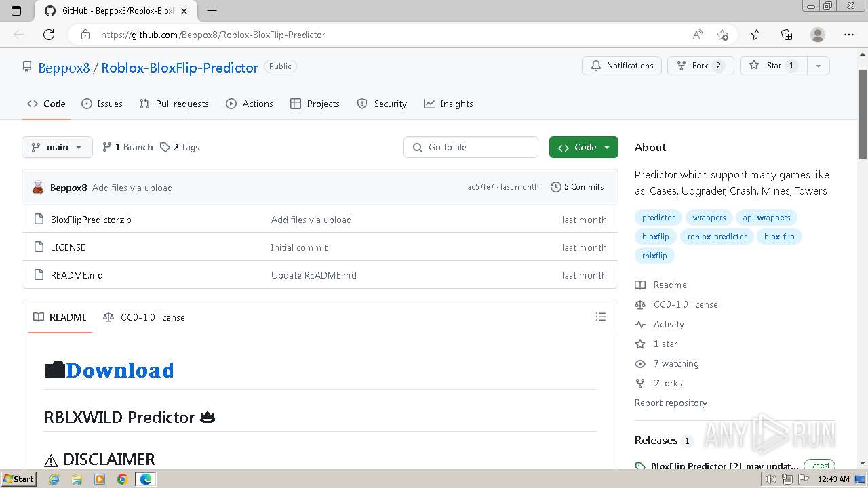Open the 1 Branch link
868x488 pixels.
click(127, 147)
